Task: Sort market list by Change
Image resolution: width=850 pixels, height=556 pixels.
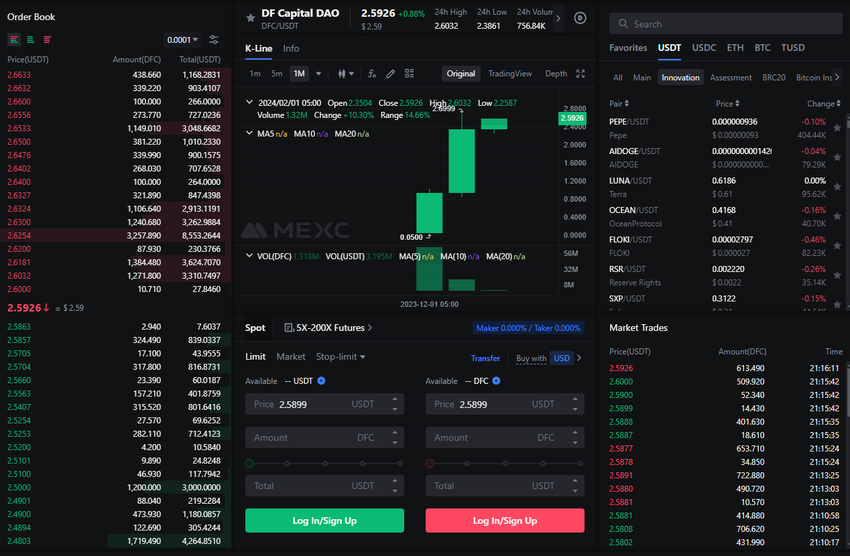Action: click(823, 104)
